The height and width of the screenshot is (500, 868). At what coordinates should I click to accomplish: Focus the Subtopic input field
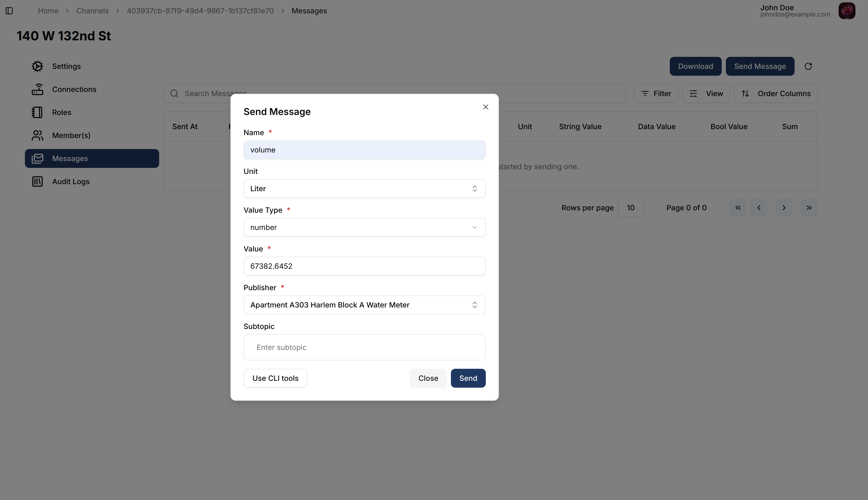click(x=364, y=347)
